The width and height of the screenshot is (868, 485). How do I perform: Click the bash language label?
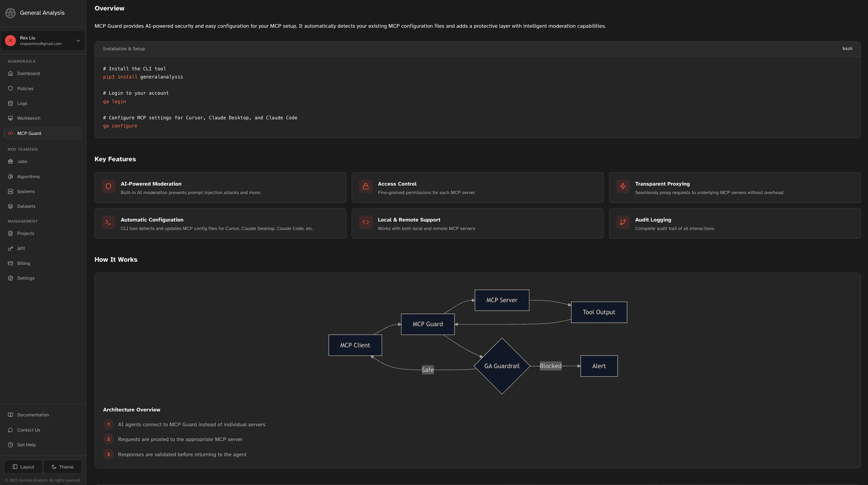click(847, 49)
